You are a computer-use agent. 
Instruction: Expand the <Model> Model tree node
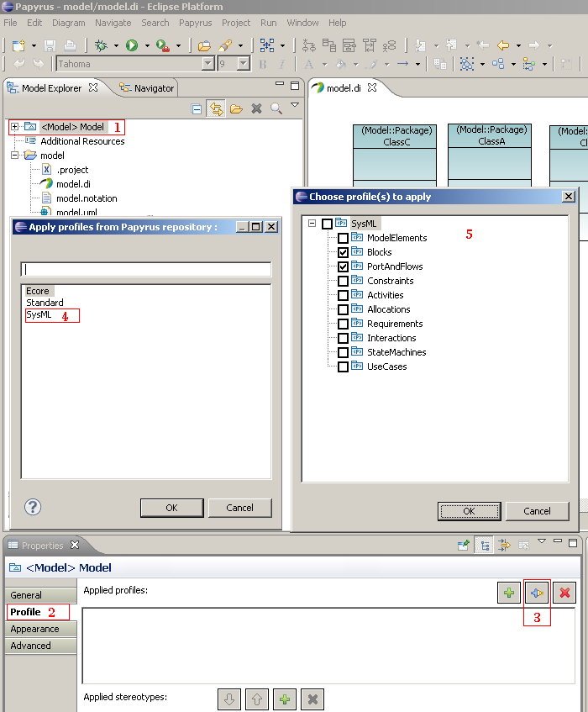[14, 127]
